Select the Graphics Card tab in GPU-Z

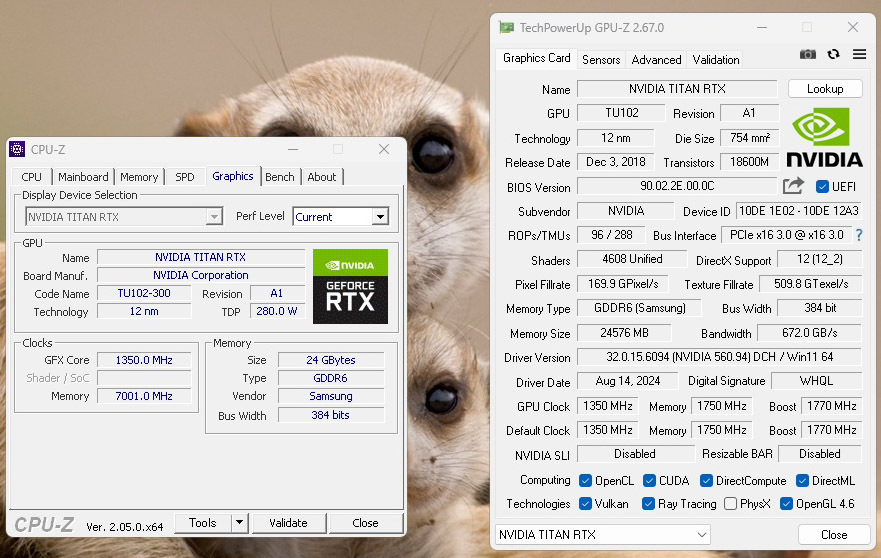(x=537, y=58)
